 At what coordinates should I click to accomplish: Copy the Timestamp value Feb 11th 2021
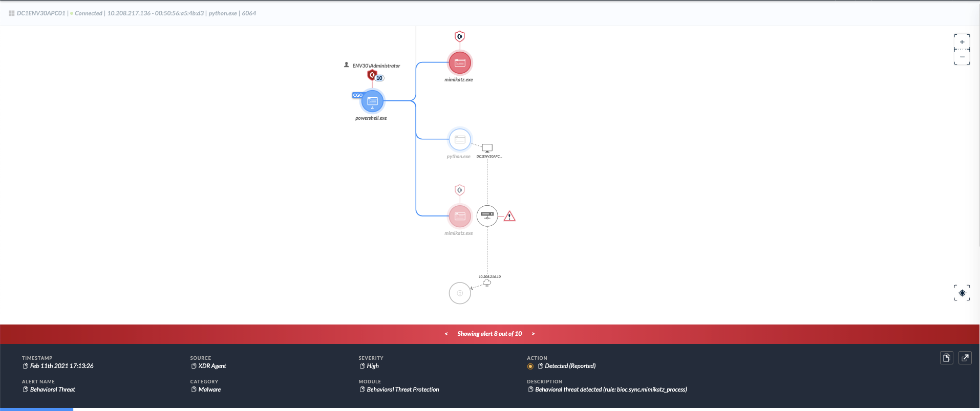(x=25, y=366)
